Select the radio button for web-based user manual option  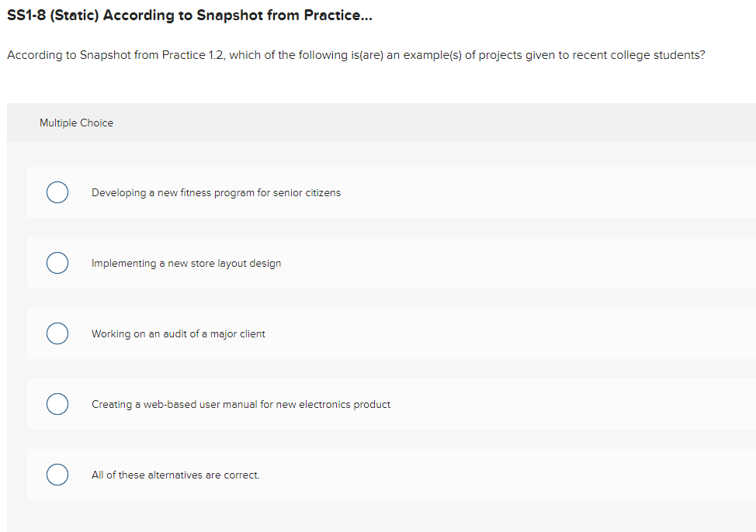click(x=57, y=404)
